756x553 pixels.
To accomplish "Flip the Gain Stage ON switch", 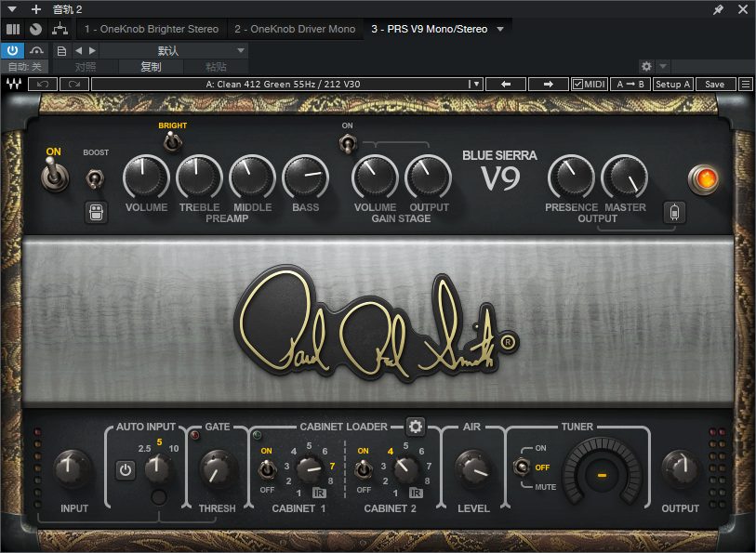I will tap(348, 143).
